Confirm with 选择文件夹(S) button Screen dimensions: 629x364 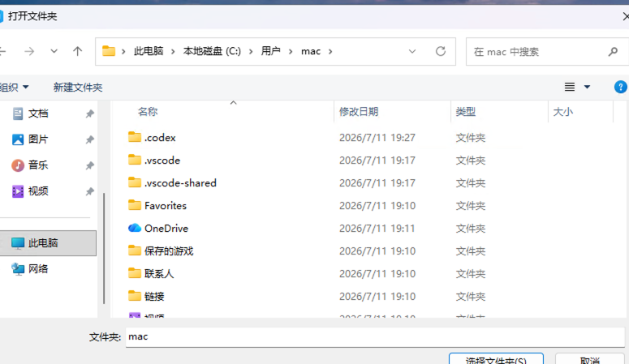(x=496, y=359)
